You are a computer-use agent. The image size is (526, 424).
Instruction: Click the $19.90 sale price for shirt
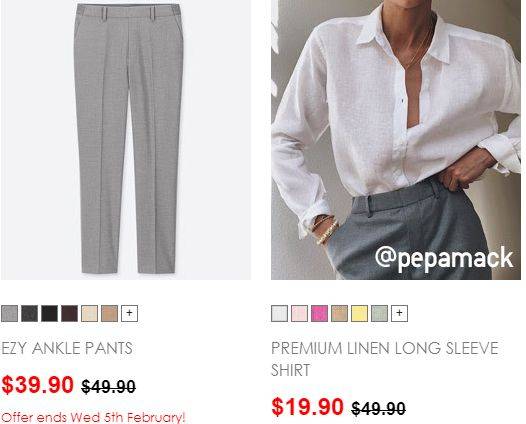tap(308, 407)
